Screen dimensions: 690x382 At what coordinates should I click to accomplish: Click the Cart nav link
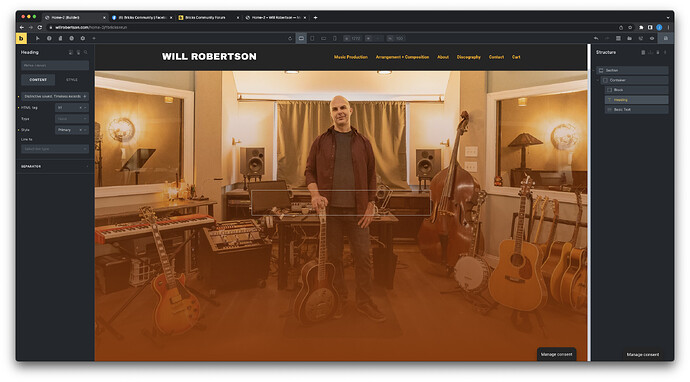click(x=516, y=57)
